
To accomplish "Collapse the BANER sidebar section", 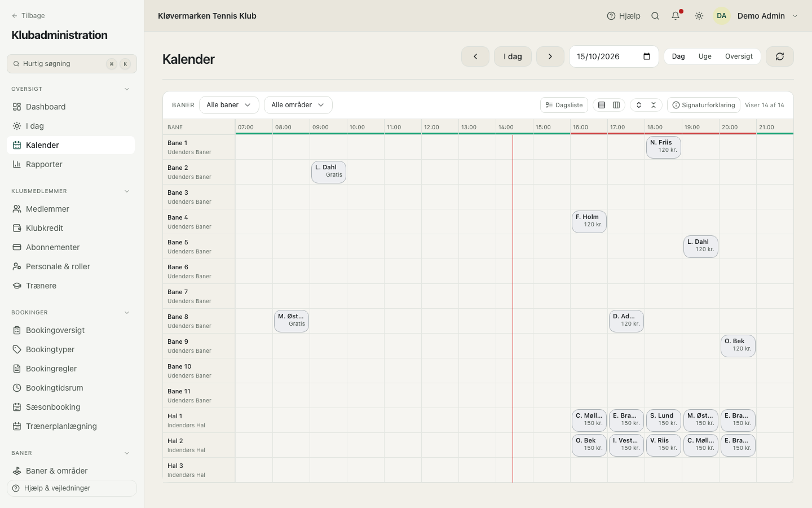I will click(127, 453).
